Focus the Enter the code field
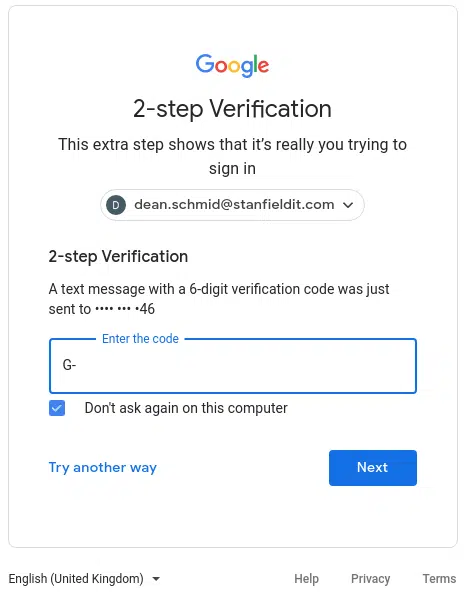The image size is (469, 605). tap(233, 366)
